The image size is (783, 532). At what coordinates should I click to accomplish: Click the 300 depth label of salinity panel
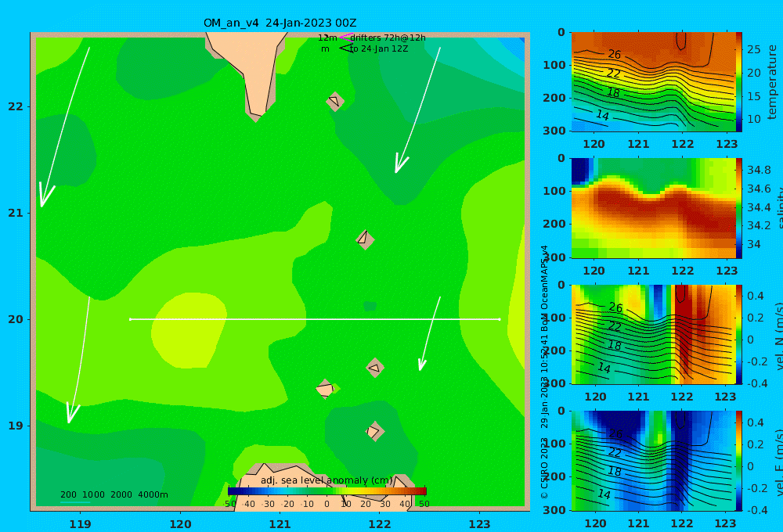click(555, 257)
